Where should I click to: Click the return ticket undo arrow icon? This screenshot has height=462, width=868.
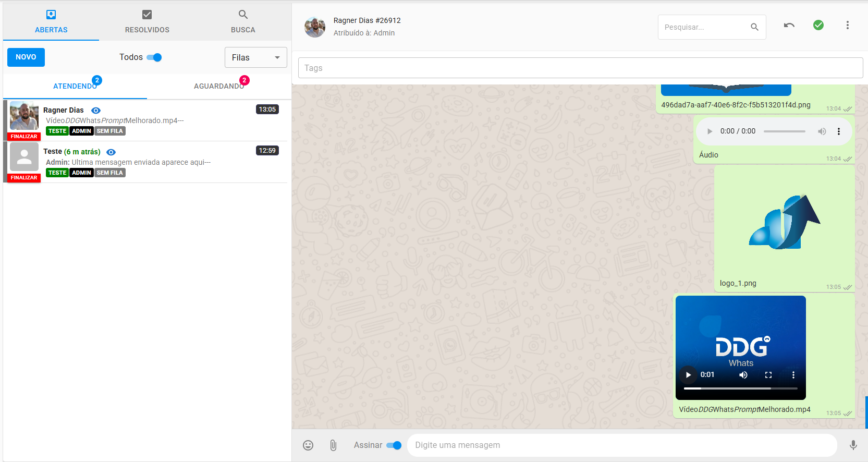(789, 25)
